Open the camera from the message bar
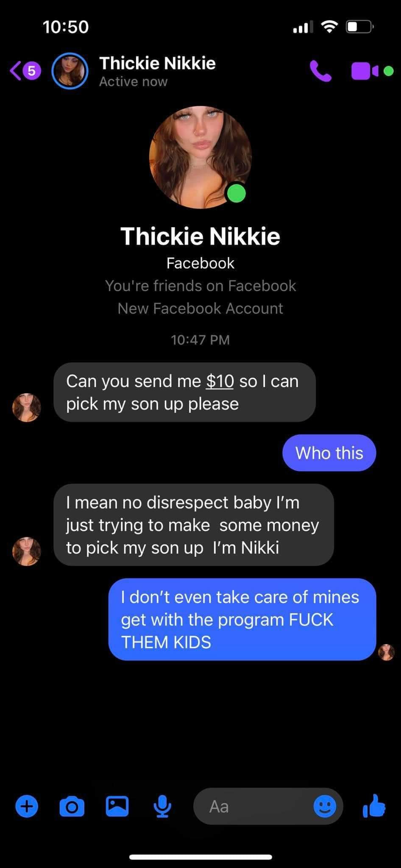 72,806
